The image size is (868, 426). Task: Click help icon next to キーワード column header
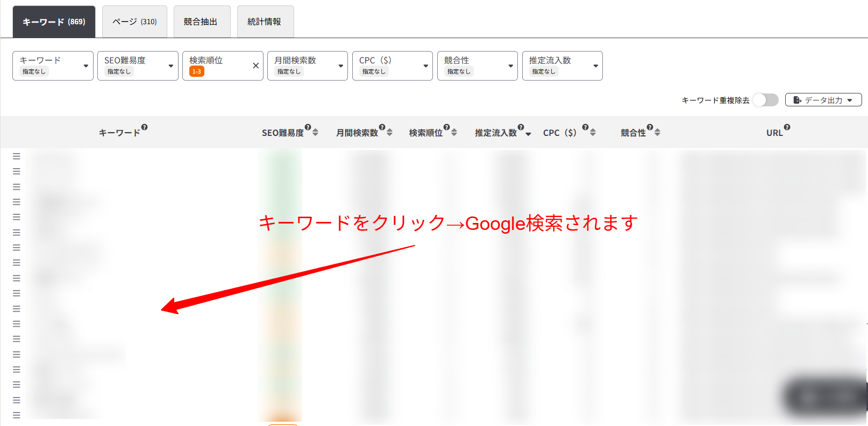[144, 127]
